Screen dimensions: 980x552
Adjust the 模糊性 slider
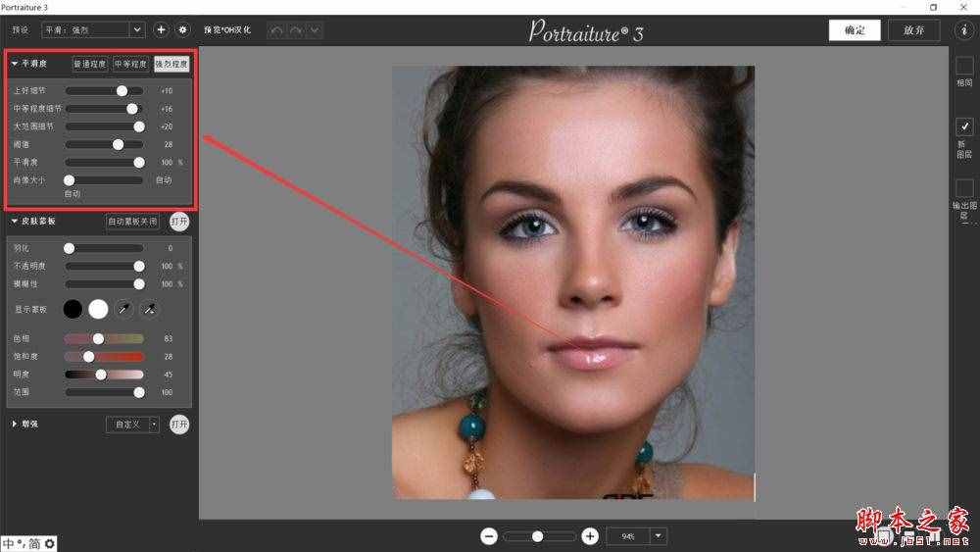click(105, 283)
